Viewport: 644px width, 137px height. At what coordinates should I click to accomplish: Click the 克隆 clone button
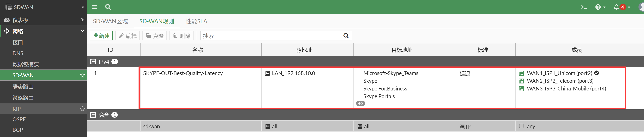[x=154, y=36]
